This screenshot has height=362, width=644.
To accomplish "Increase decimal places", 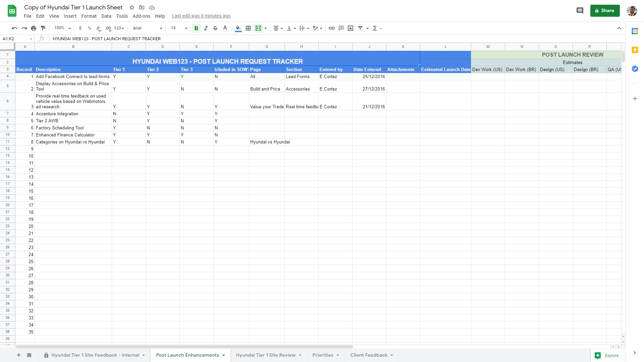I will coord(108,28).
